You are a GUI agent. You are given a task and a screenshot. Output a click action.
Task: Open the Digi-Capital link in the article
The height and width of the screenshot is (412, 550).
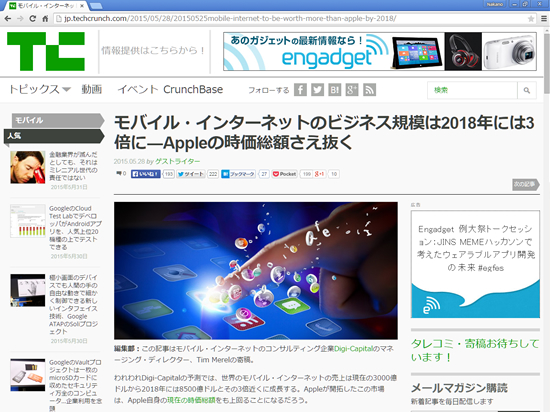click(x=353, y=349)
